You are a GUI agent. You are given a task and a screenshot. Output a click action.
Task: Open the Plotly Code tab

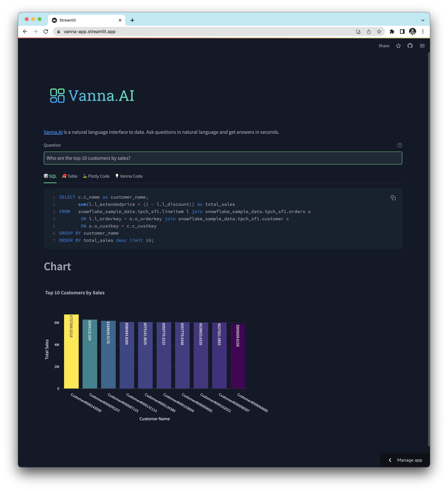click(96, 176)
